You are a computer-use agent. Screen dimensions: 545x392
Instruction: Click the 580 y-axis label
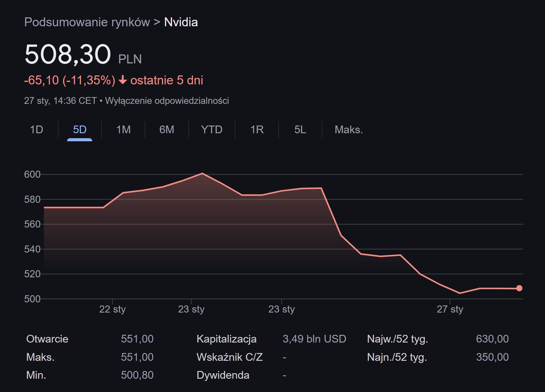point(32,199)
